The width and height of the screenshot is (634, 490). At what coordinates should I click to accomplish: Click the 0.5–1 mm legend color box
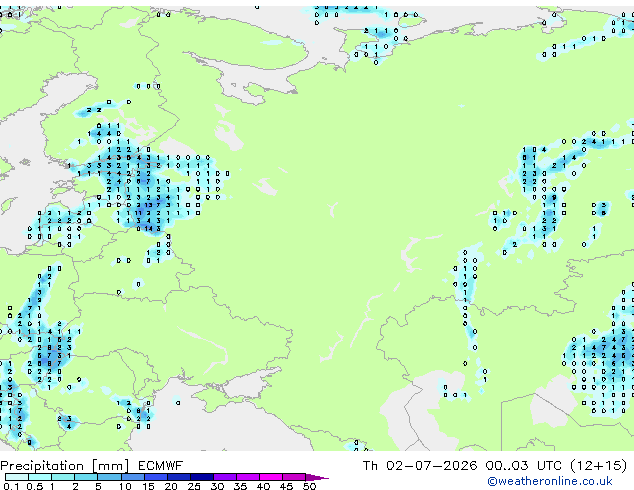(40, 477)
